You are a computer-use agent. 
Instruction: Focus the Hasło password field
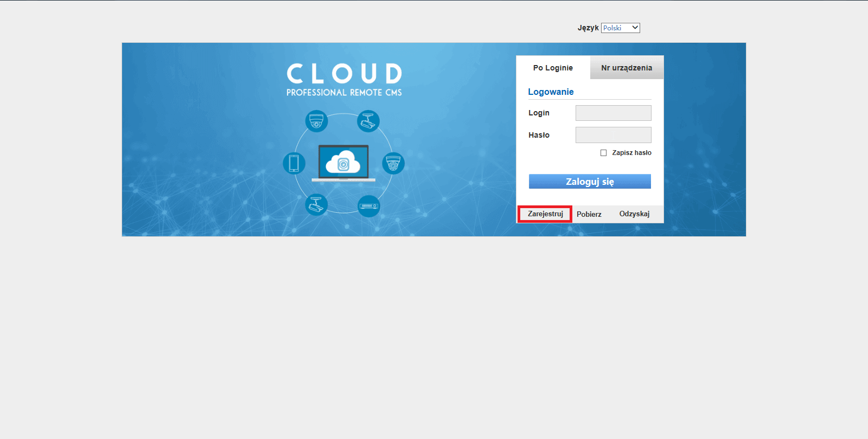click(614, 135)
